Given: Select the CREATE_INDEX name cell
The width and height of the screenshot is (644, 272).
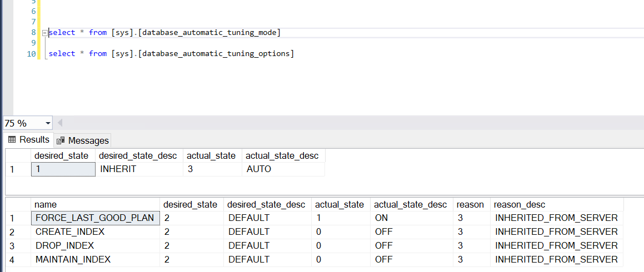Looking at the screenshot, I should pyautogui.click(x=95, y=232).
